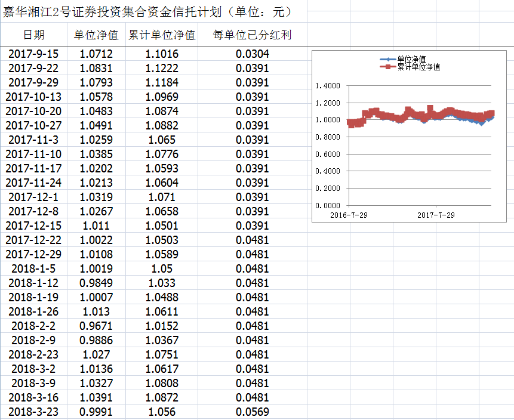The height and width of the screenshot is (420, 514).
Task: Click the 单位净值 table header cell
Action: coord(96,35)
